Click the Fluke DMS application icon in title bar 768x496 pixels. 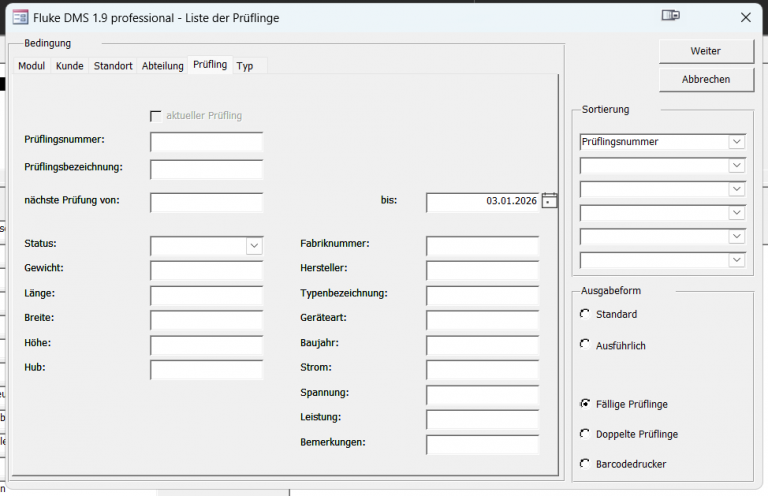coord(20,18)
